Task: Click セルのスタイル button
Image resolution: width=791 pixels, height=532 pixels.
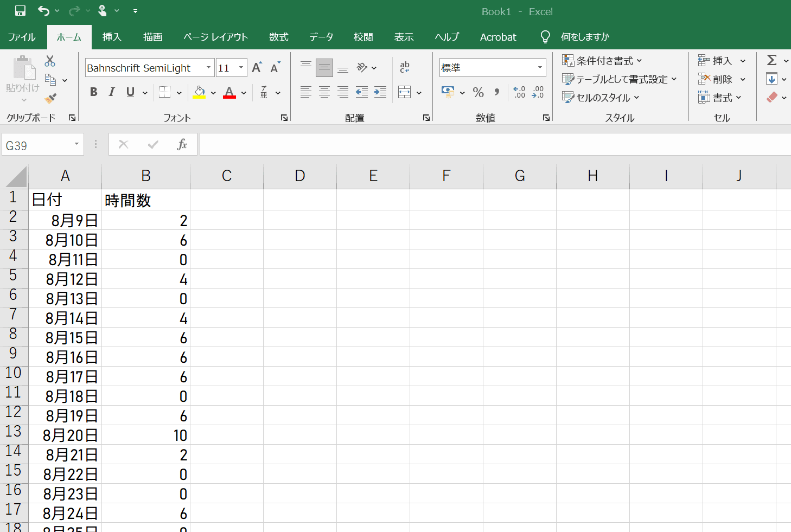Action: tap(601, 98)
